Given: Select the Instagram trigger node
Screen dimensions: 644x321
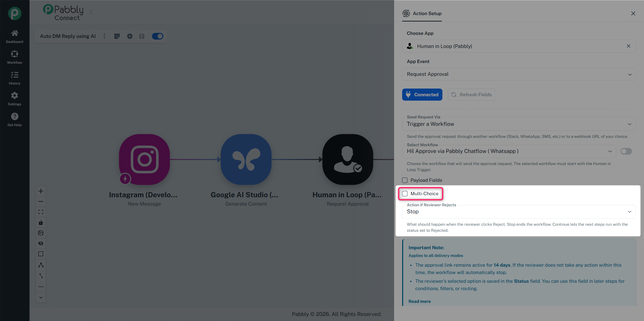Looking at the screenshot, I should [145, 160].
